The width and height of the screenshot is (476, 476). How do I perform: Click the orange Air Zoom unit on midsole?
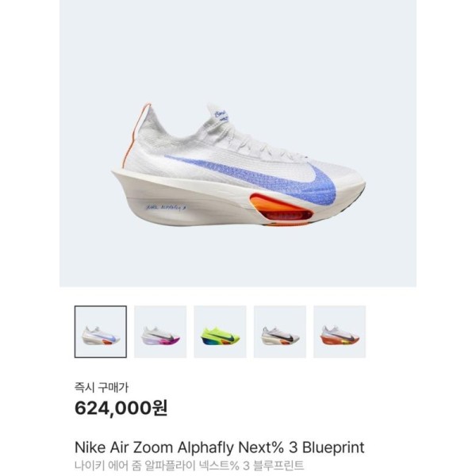(281, 208)
